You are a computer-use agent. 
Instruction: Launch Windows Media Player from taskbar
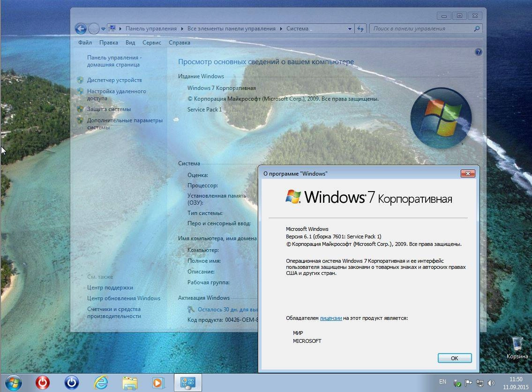(158, 383)
